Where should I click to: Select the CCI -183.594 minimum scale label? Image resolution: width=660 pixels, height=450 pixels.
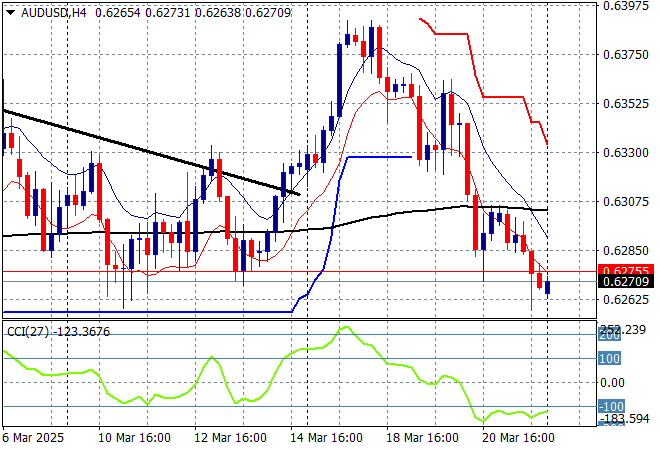(624, 418)
